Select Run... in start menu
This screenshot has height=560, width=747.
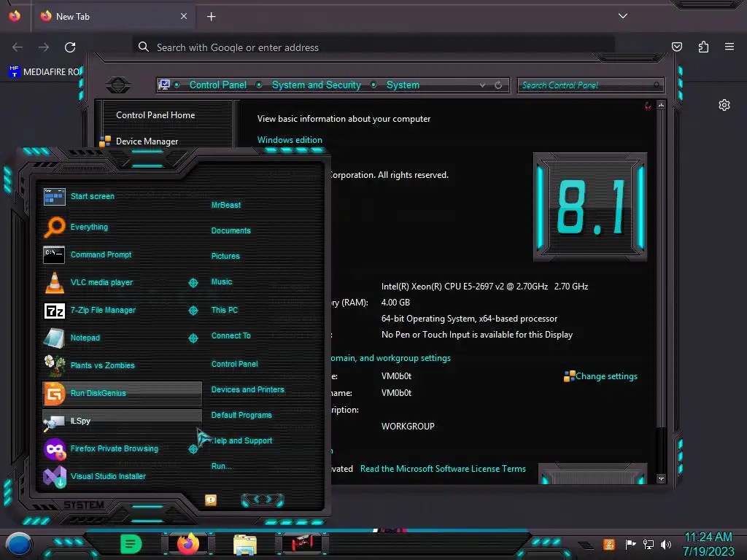(221, 466)
